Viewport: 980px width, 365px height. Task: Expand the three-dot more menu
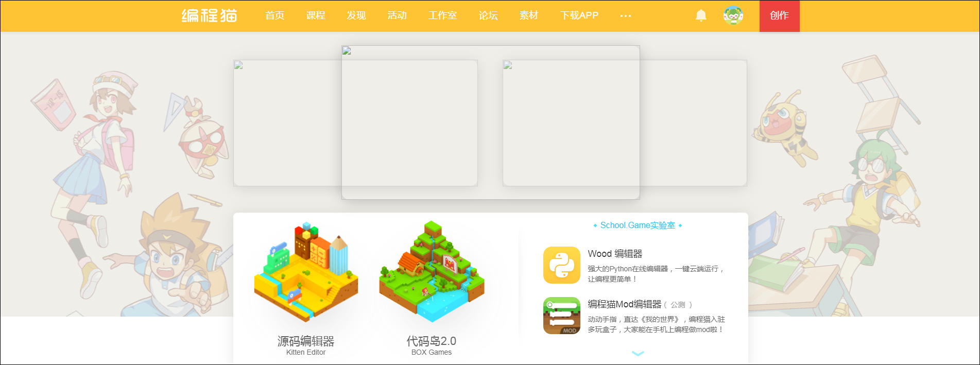626,16
